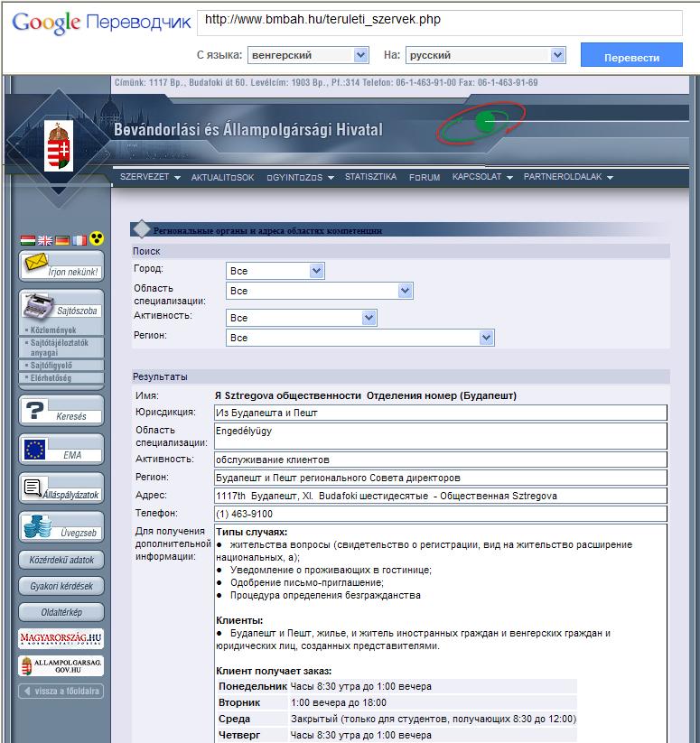Click the 'обслуживание клиентов' activity field
This screenshot has width=700, height=743.
click(x=440, y=460)
